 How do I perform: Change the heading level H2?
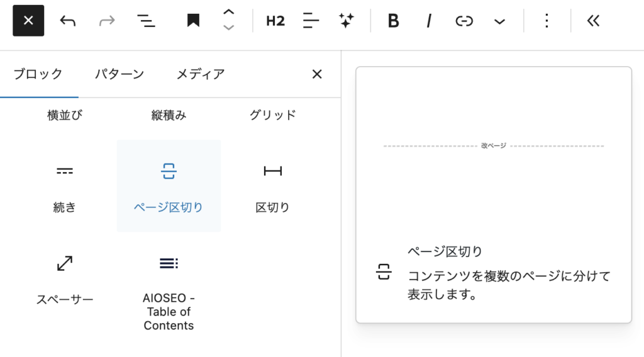pos(275,21)
